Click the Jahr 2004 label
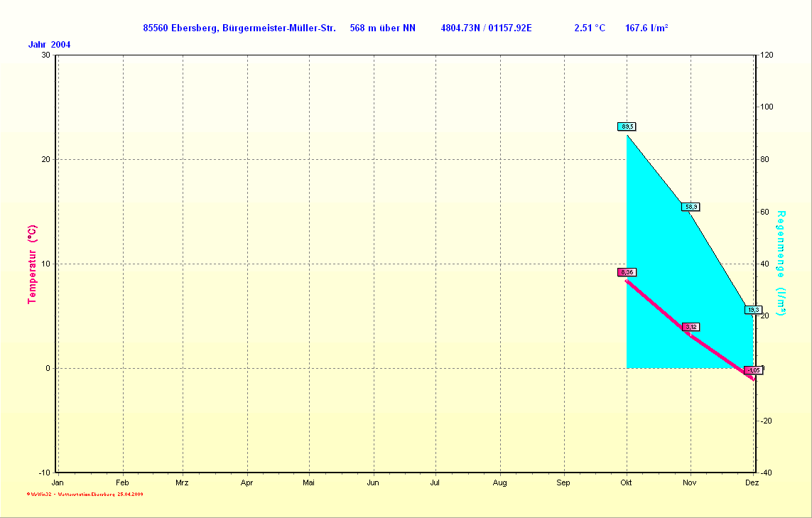This screenshot has width=812, height=518. pyautogui.click(x=49, y=45)
